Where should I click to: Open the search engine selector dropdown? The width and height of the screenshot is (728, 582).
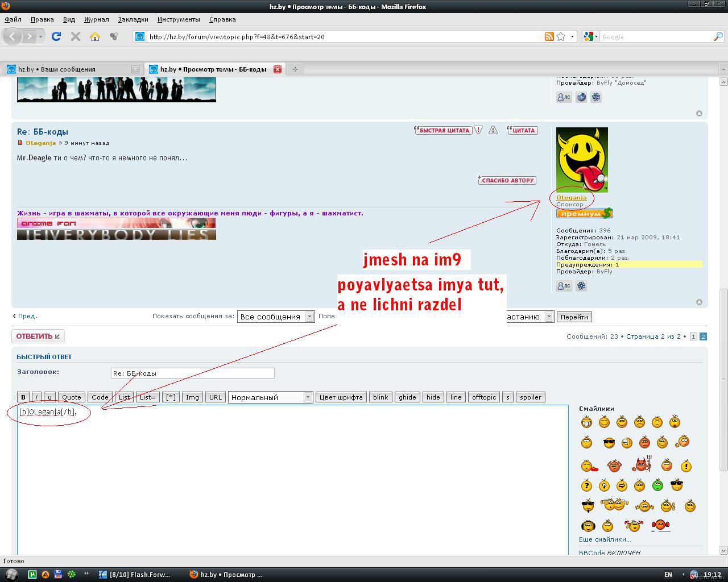590,36
